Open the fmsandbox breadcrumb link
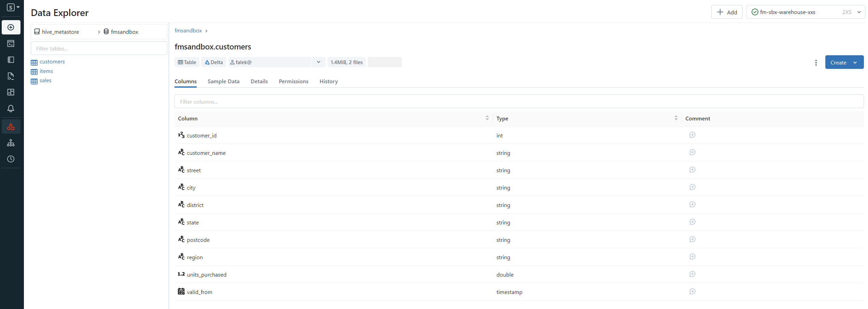This screenshot has height=309, width=868. 188,31
